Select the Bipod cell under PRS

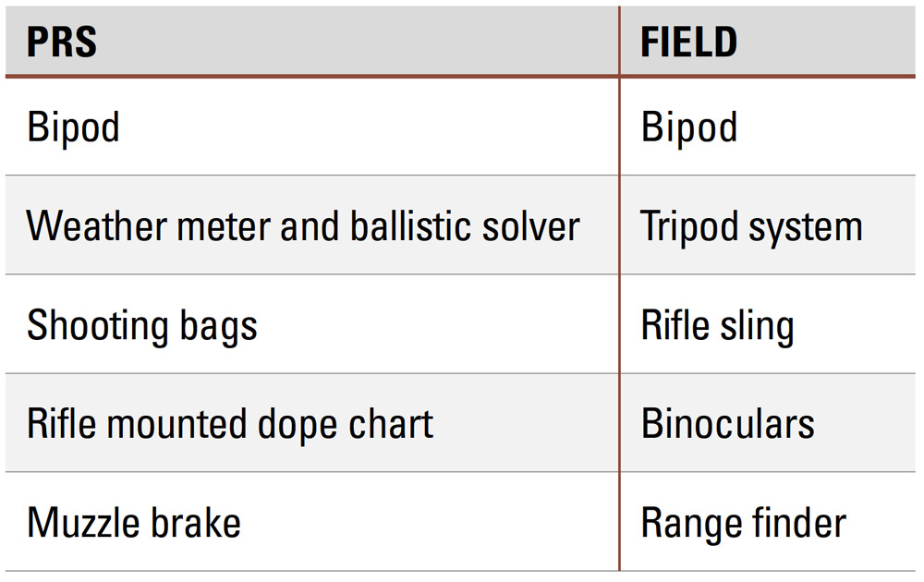(x=312, y=127)
